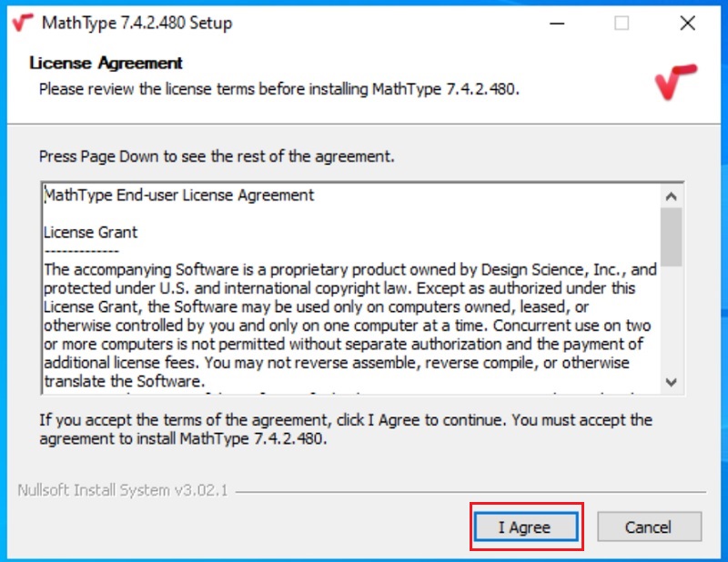Click the 'Nullsoft Install System v3.02.1' label
Screen dimensions: 728x562
tap(123, 490)
